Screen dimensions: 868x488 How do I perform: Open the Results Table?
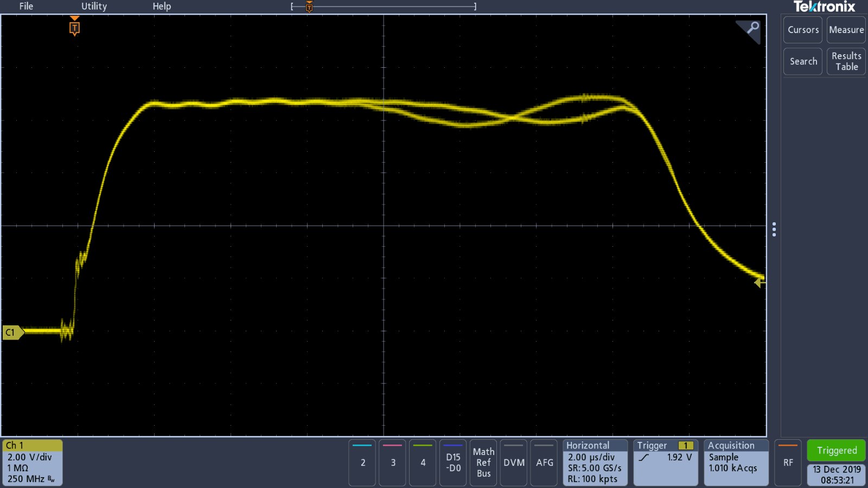coord(846,61)
